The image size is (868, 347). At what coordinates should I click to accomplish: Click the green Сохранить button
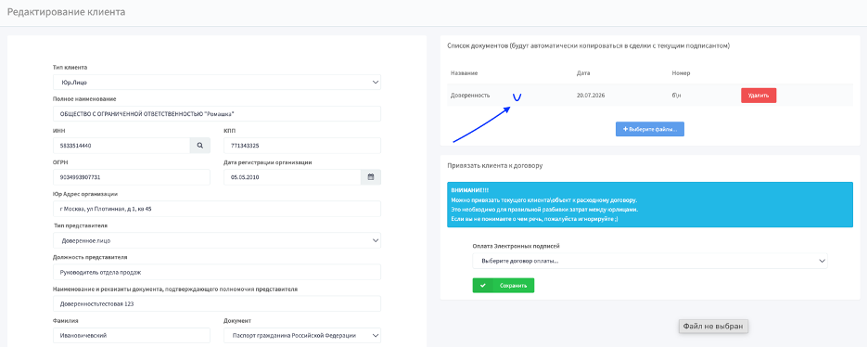504,286
